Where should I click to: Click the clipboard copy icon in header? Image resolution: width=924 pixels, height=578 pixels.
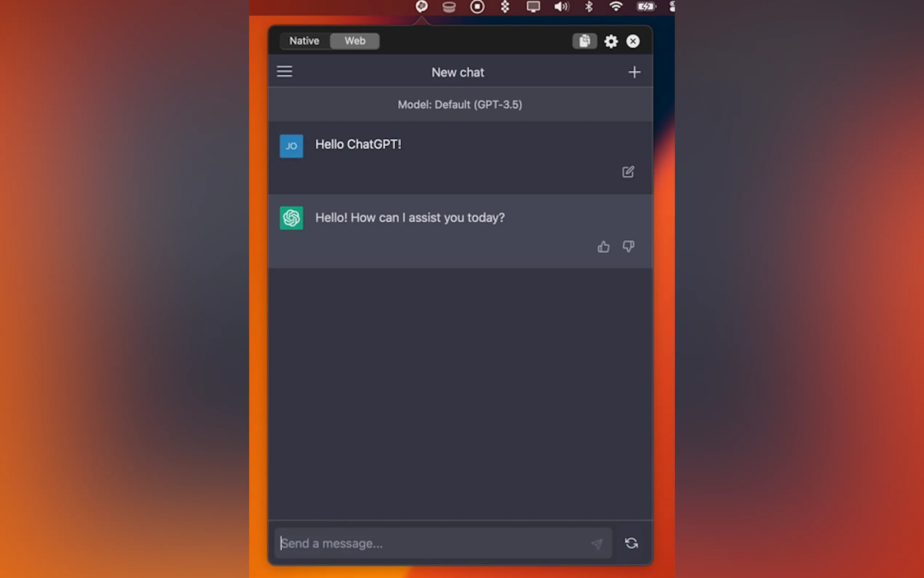(x=585, y=41)
